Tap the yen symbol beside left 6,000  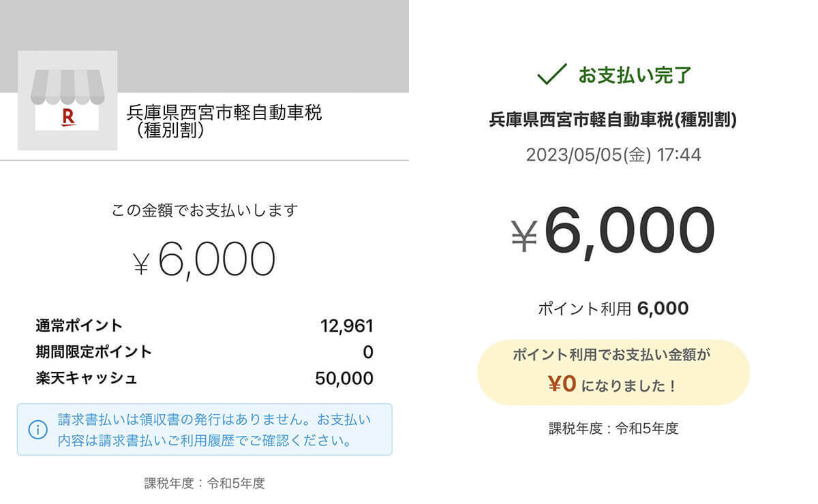(140, 263)
